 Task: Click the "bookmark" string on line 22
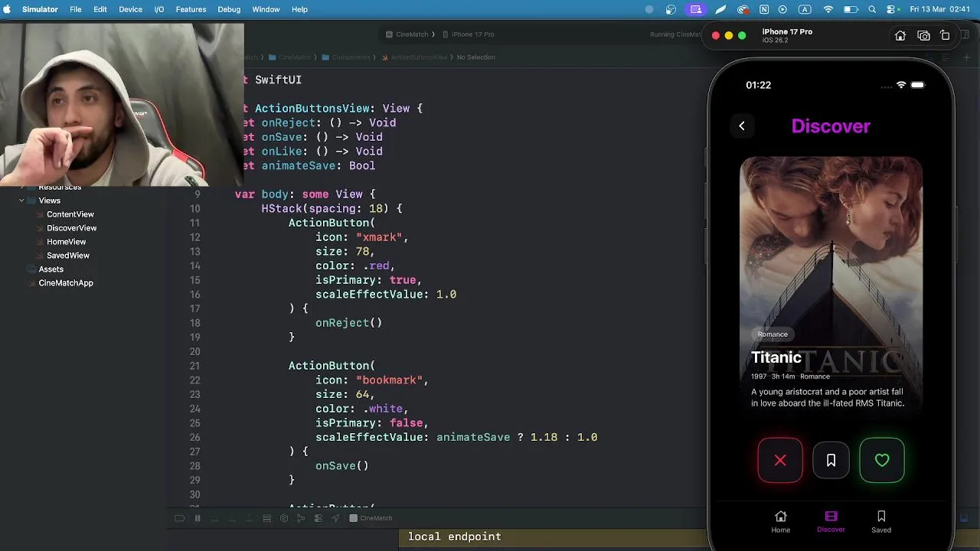[389, 380]
